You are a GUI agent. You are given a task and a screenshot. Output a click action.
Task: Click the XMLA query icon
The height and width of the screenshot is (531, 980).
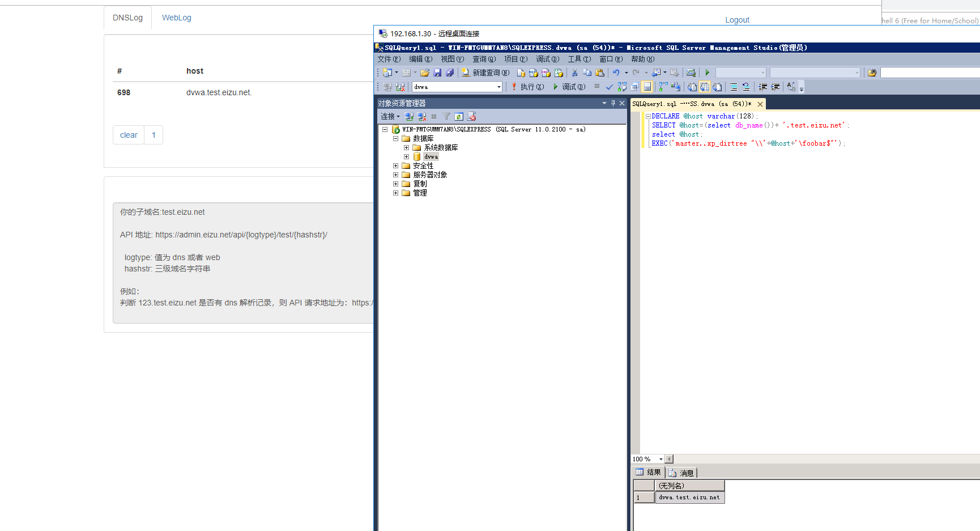pos(559,73)
